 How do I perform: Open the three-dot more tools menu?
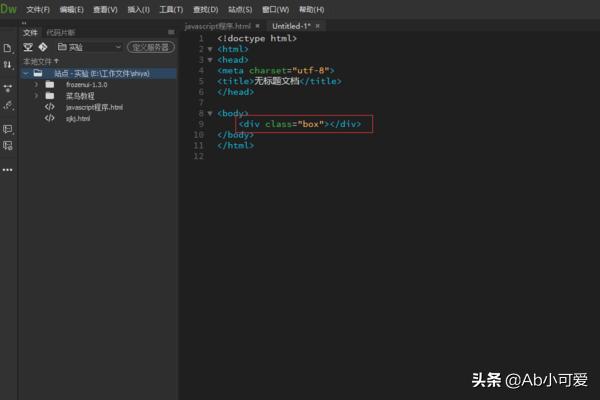point(8,170)
